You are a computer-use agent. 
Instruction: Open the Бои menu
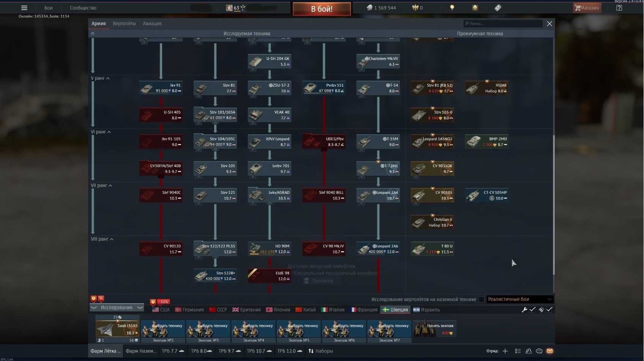tap(49, 8)
